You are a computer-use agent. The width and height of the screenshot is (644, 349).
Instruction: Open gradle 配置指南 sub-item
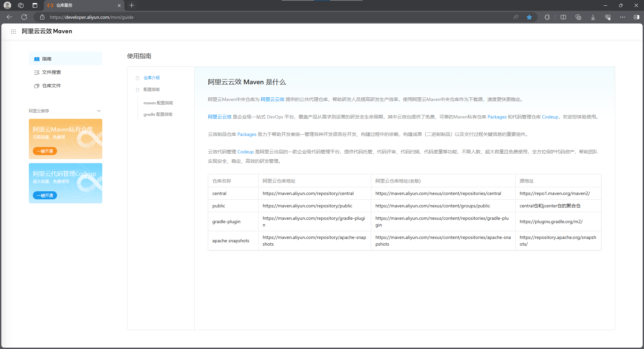158,114
